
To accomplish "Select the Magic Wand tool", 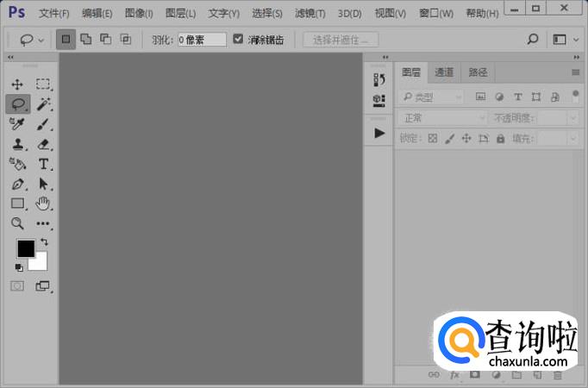I will 43,104.
